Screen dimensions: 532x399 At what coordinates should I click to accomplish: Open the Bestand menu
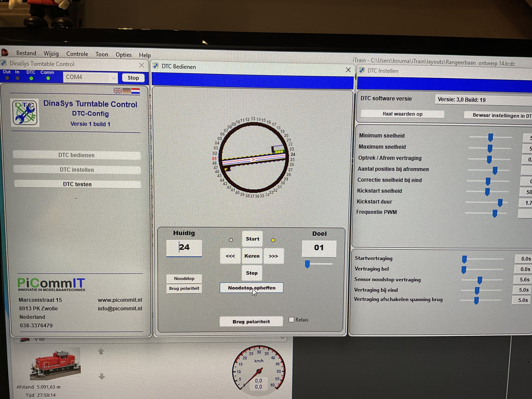coord(26,53)
